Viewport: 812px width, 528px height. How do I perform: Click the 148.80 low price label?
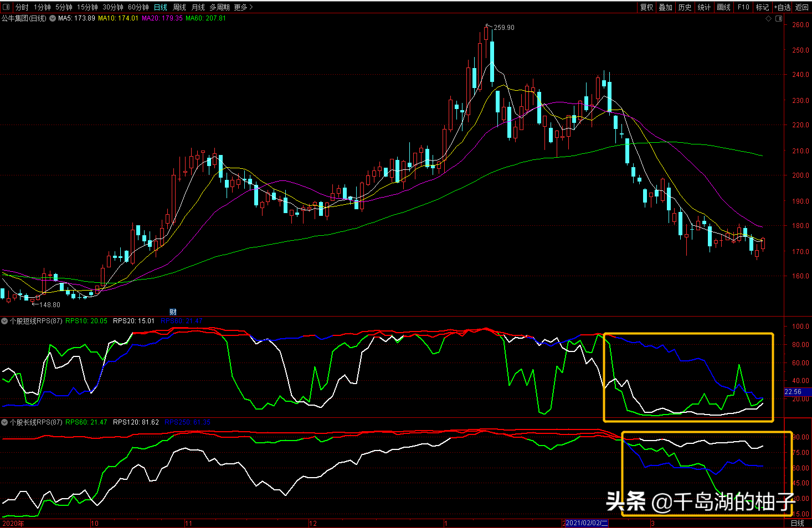tap(50, 305)
